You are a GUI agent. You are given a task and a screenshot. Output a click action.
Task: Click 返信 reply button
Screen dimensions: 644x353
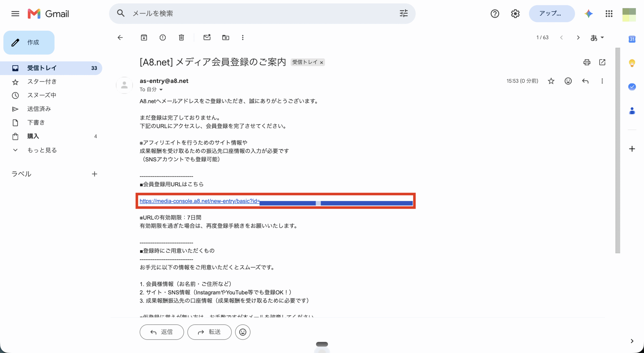[162, 332]
